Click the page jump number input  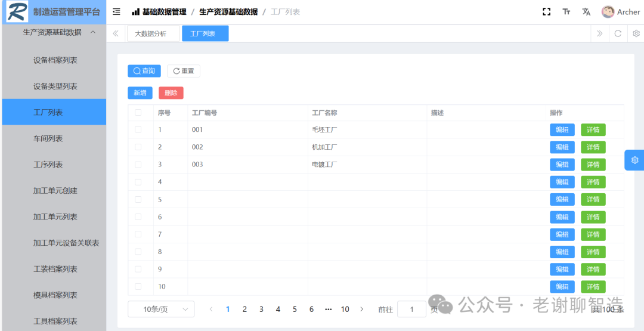411,310
